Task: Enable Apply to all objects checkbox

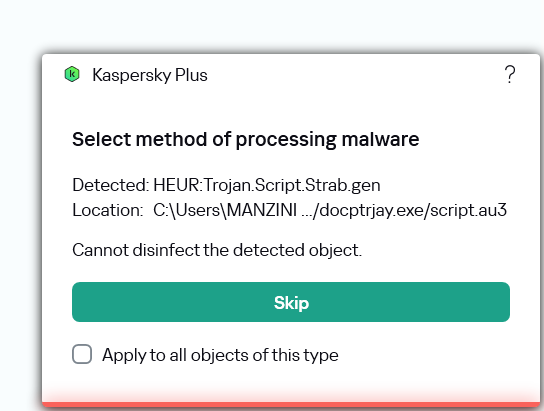Action: click(x=82, y=354)
